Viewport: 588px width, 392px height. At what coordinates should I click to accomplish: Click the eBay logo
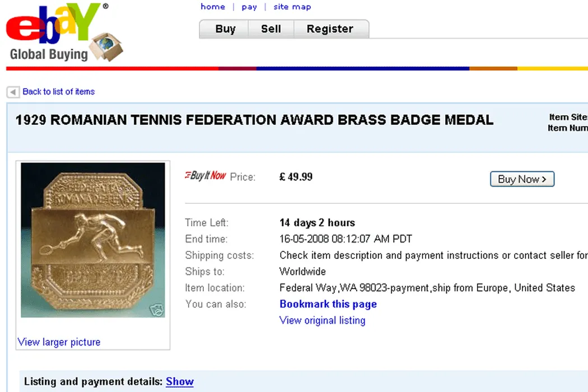pos(53,27)
